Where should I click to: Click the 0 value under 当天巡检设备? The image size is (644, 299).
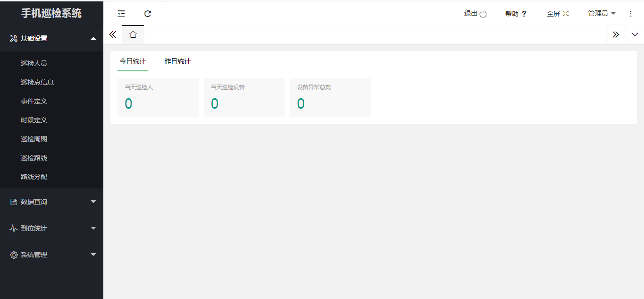215,103
